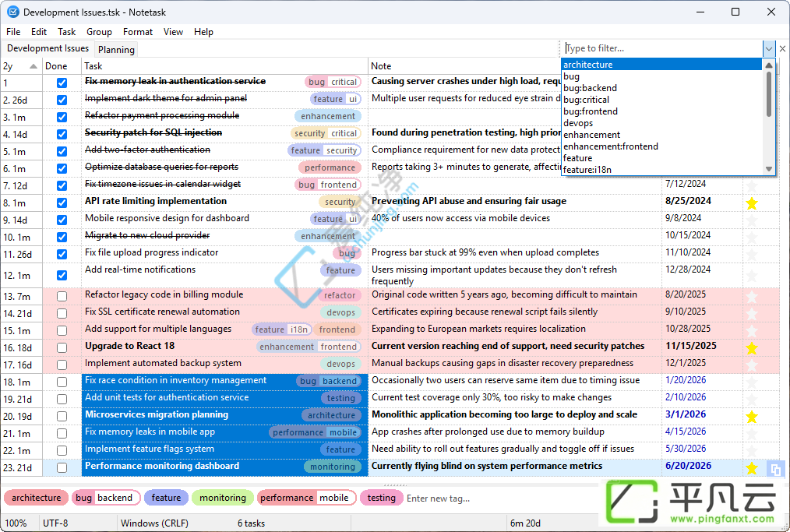Image resolution: width=790 pixels, height=532 pixels.
Task: Uncheck Done for Security patch SQL injection
Action: 62,134
